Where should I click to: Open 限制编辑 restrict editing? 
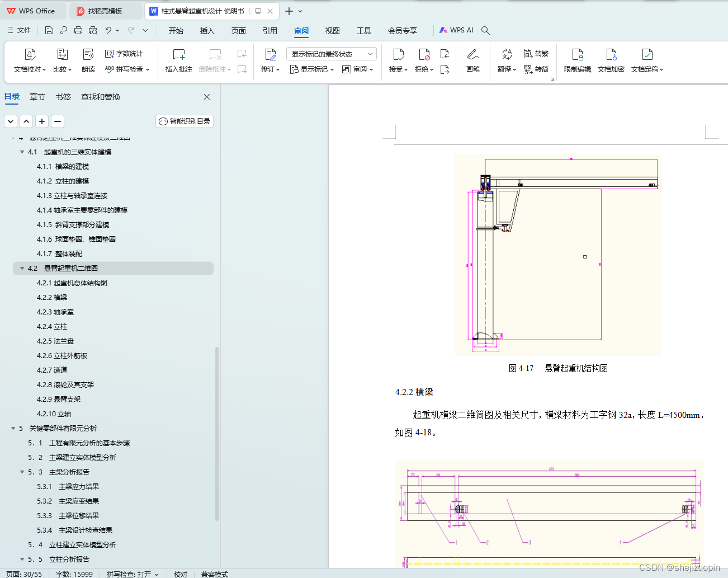click(578, 61)
